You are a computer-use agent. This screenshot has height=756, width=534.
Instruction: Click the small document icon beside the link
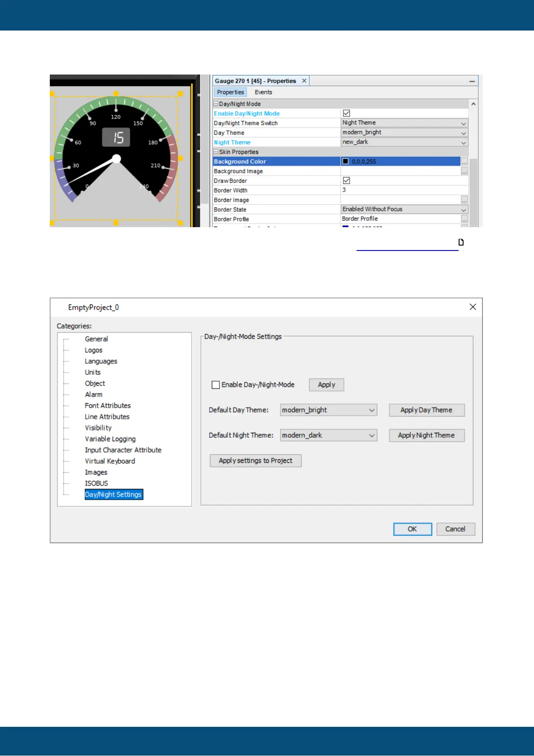click(461, 242)
